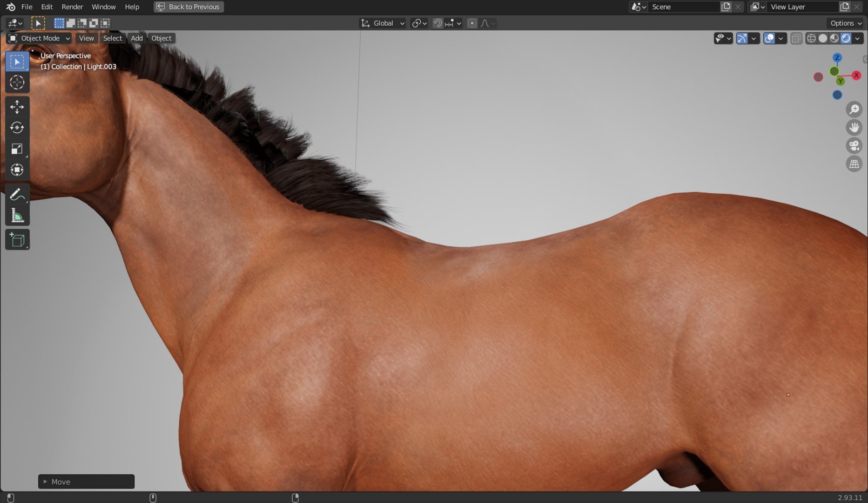Pick the Add Cube tool

17,239
